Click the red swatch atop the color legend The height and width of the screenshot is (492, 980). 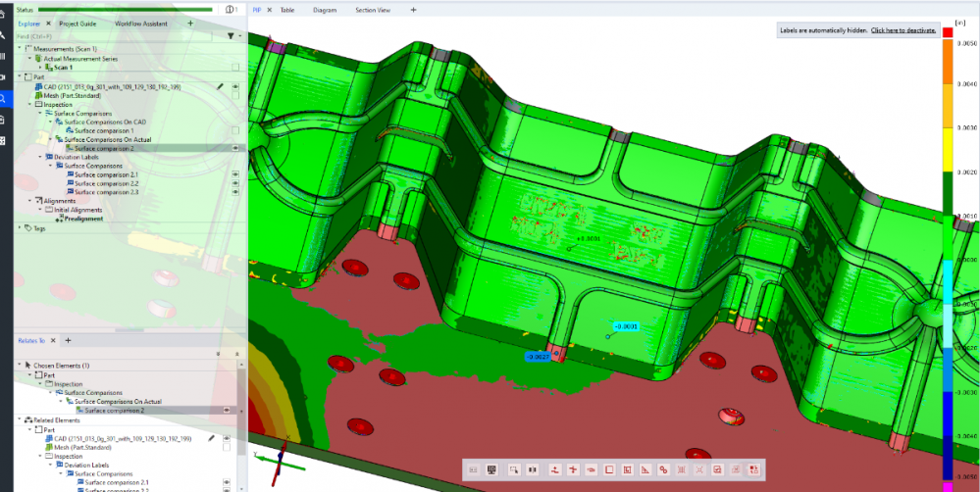coord(948,32)
